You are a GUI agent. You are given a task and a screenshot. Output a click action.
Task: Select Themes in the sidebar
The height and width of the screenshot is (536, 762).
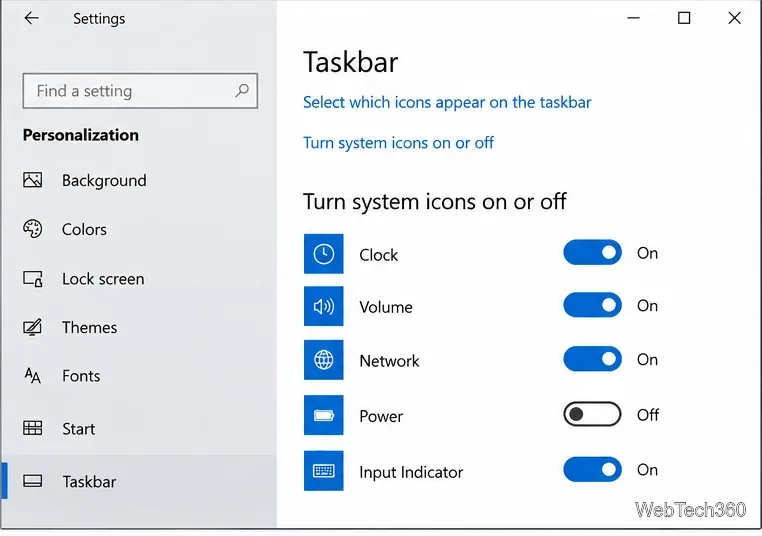(139, 327)
